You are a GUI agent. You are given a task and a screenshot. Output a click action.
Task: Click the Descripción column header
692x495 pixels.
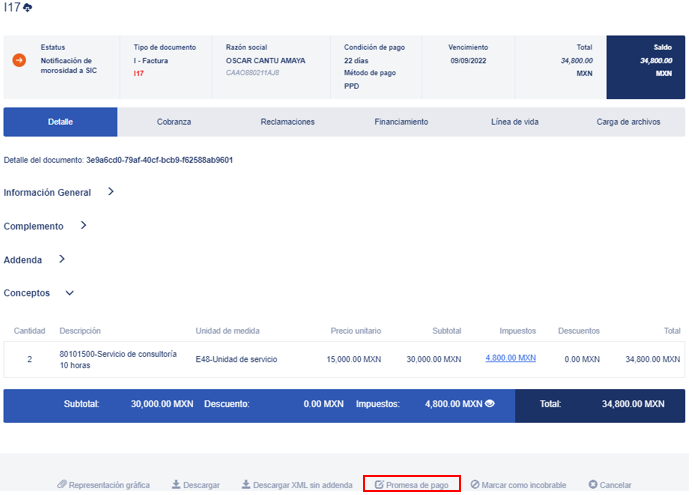click(x=80, y=331)
